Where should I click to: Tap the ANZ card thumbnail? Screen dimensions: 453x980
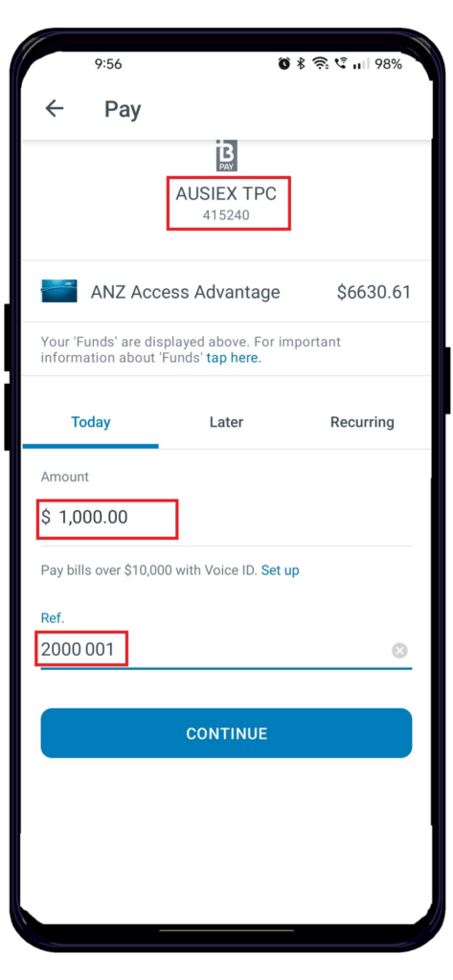click(x=58, y=291)
